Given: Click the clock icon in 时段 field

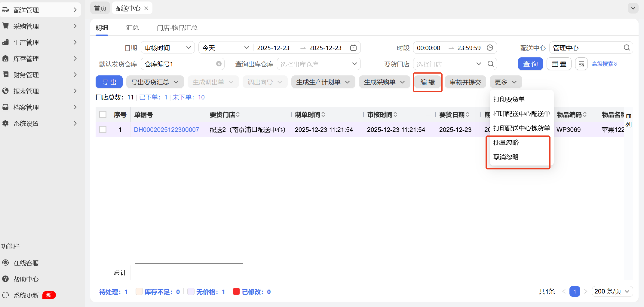Looking at the screenshot, I should click(x=490, y=48).
